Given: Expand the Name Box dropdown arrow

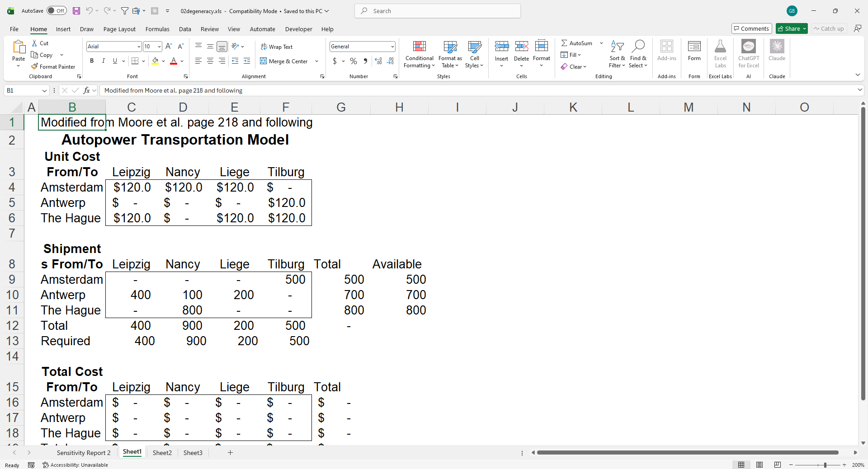Looking at the screenshot, I should click(x=44, y=90).
